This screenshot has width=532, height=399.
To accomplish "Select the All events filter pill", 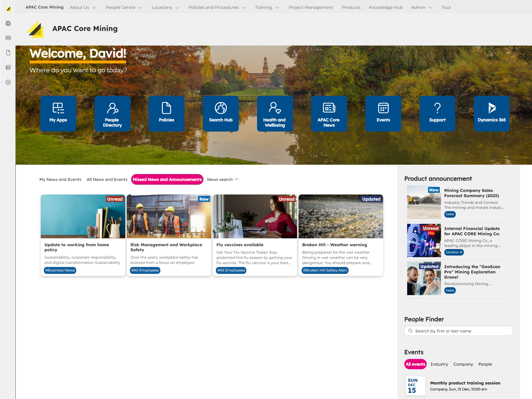I will click(415, 364).
